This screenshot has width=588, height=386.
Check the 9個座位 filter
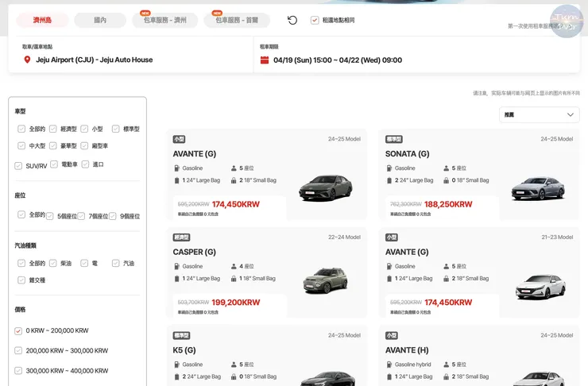(x=113, y=216)
